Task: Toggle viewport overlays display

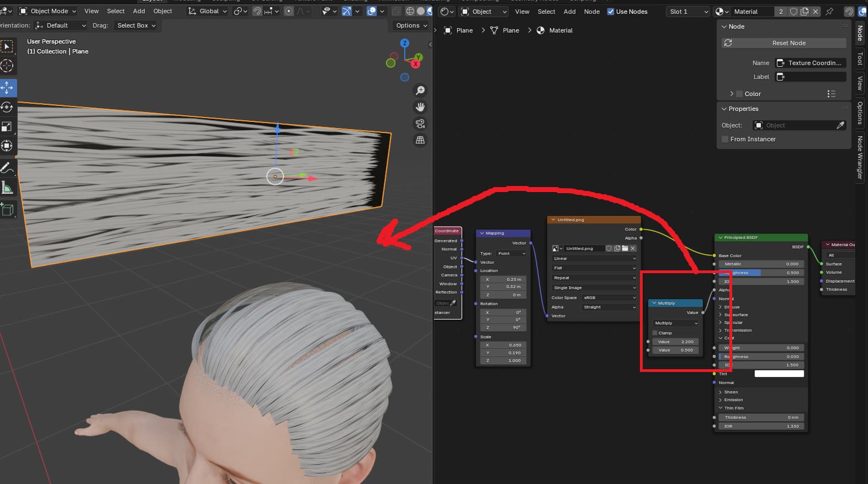Action: tap(372, 11)
